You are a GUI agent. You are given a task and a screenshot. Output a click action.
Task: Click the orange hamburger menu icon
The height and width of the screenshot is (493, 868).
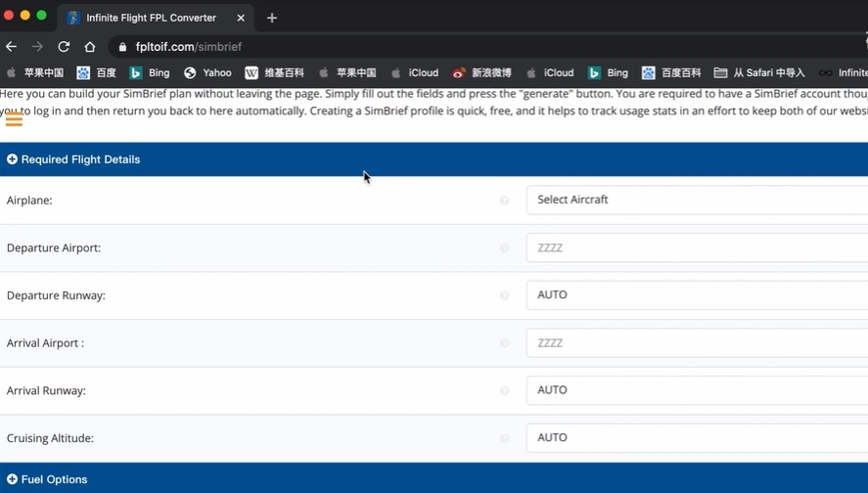point(14,119)
